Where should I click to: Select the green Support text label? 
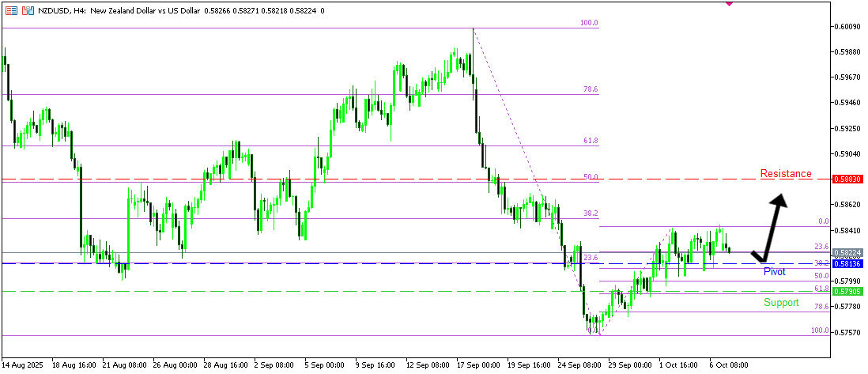click(x=780, y=303)
